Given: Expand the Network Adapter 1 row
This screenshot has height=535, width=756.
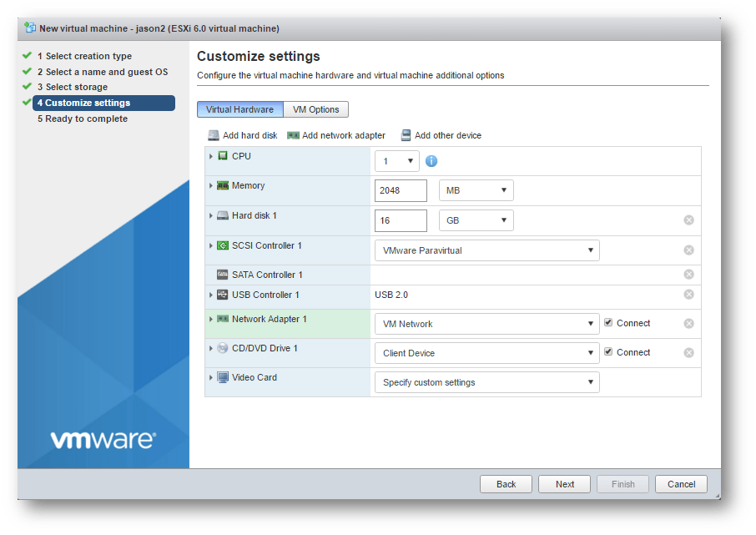Looking at the screenshot, I should click(211, 319).
